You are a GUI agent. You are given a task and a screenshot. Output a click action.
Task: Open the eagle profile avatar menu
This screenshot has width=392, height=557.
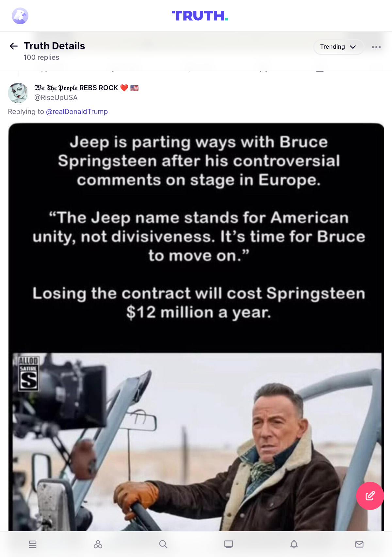[20, 16]
